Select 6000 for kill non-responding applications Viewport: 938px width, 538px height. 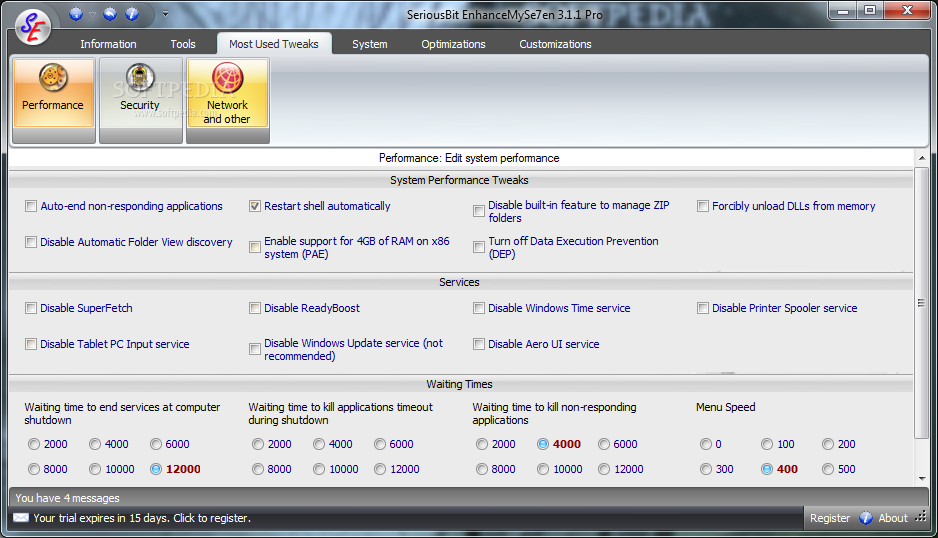604,444
